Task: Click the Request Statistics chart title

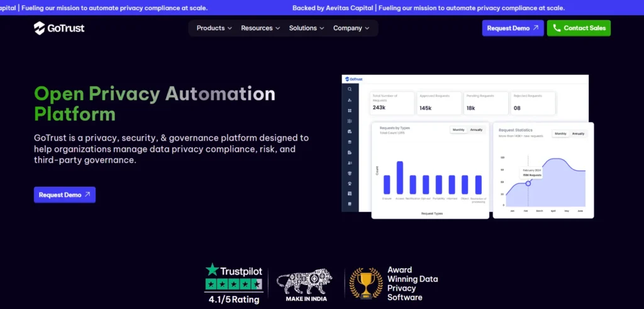Action: [x=516, y=130]
